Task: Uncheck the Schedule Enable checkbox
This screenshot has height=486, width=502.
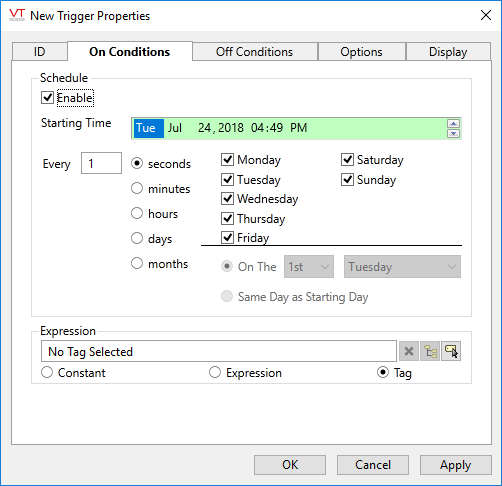Action: pos(47,98)
